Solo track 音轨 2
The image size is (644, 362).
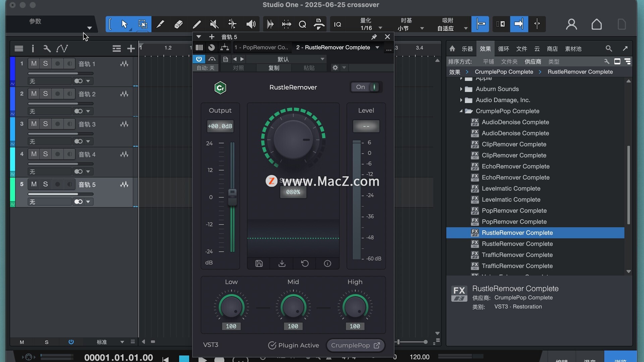pos(45,94)
